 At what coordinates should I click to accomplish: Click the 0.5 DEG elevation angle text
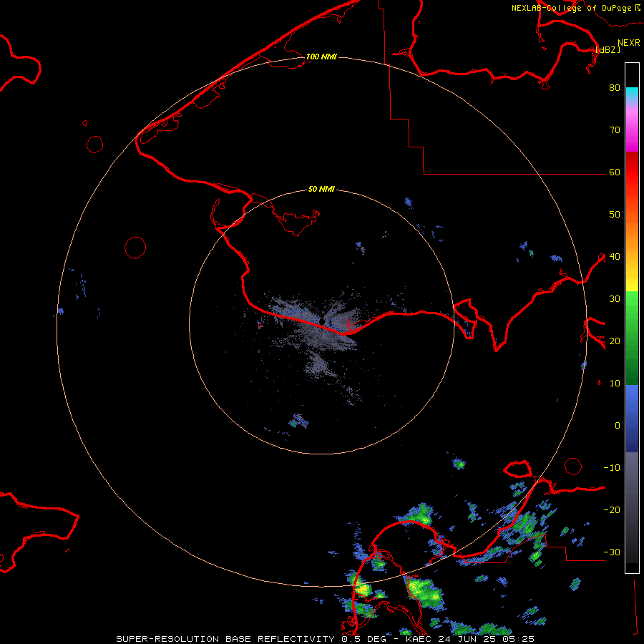(365, 639)
